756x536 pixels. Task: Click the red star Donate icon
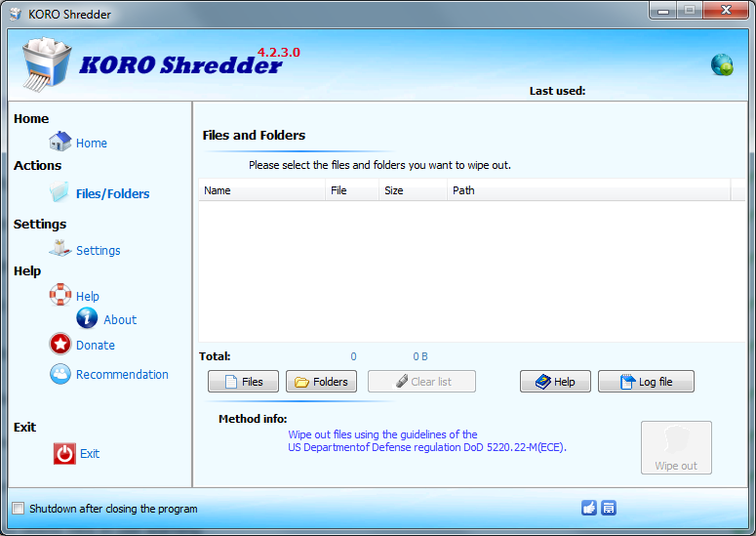[x=60, y=344]
